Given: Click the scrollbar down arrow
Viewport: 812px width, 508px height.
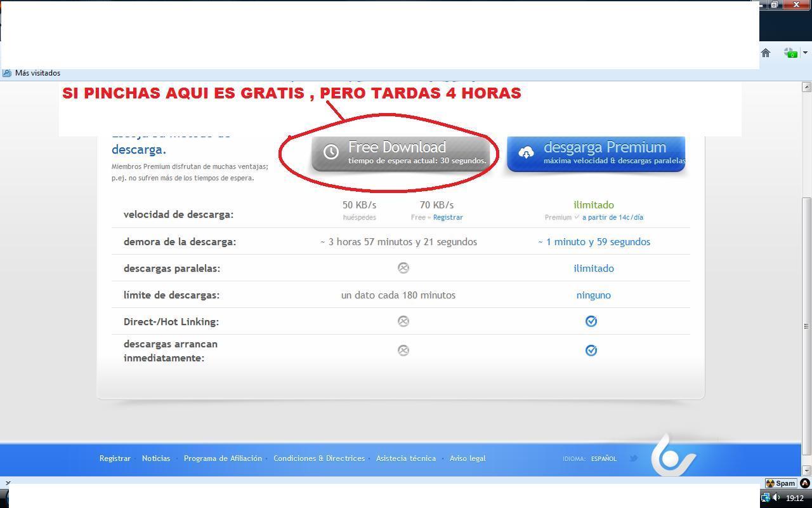Looking at the screenshot, I should pos(806,471).
